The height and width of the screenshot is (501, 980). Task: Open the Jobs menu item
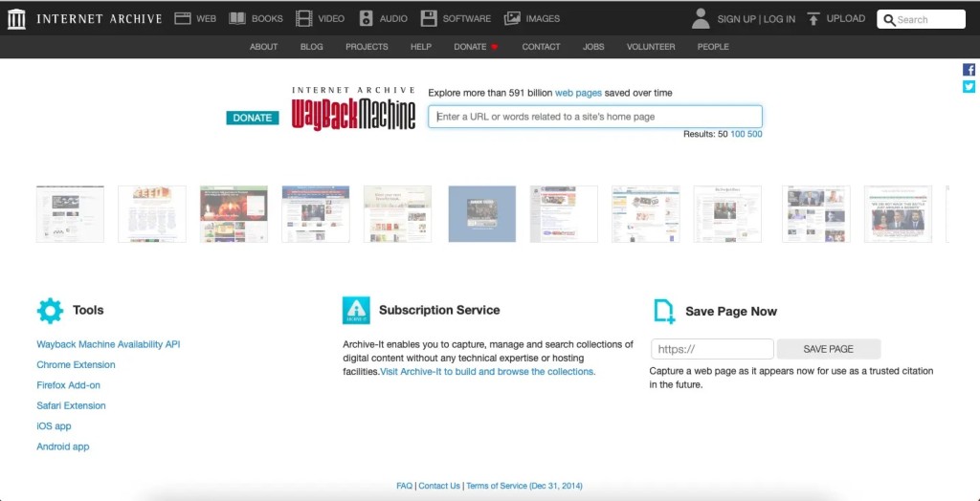(593, 47)
